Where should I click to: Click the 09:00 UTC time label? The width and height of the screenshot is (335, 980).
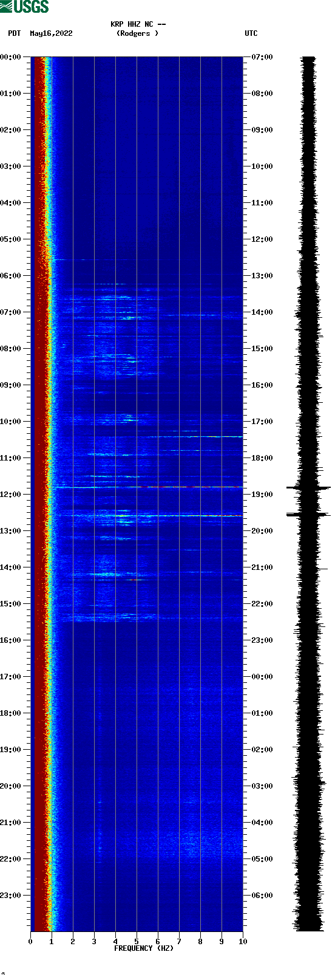point(262,130)
